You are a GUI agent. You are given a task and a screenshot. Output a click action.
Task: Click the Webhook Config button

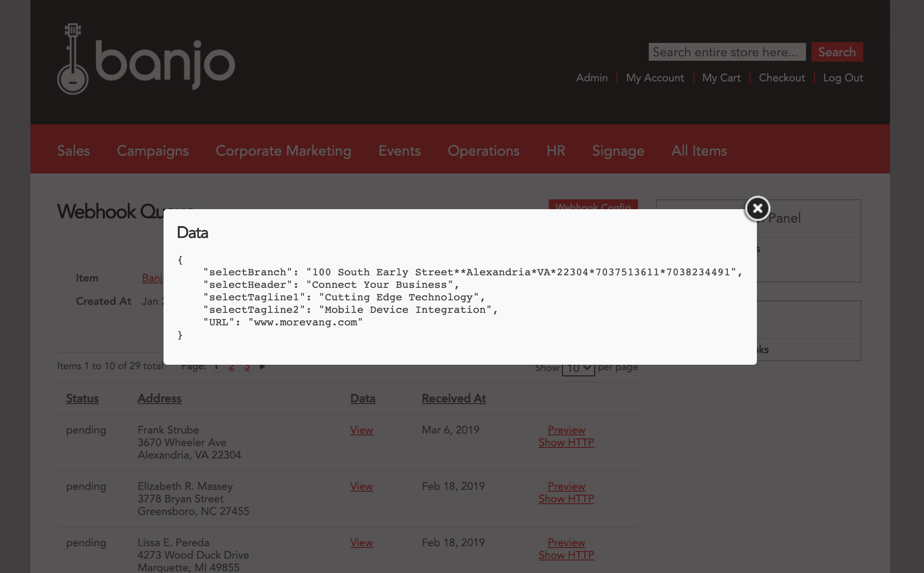[x=593, y=204]
